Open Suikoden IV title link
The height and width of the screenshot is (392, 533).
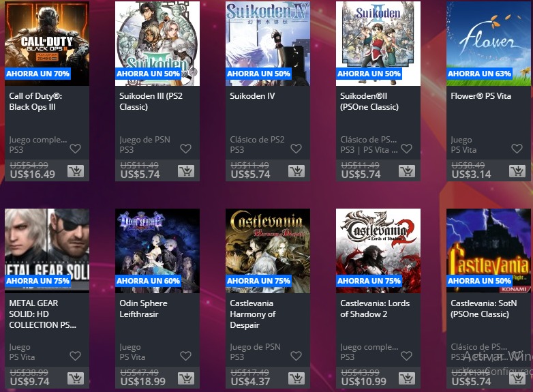click(252, 96)
